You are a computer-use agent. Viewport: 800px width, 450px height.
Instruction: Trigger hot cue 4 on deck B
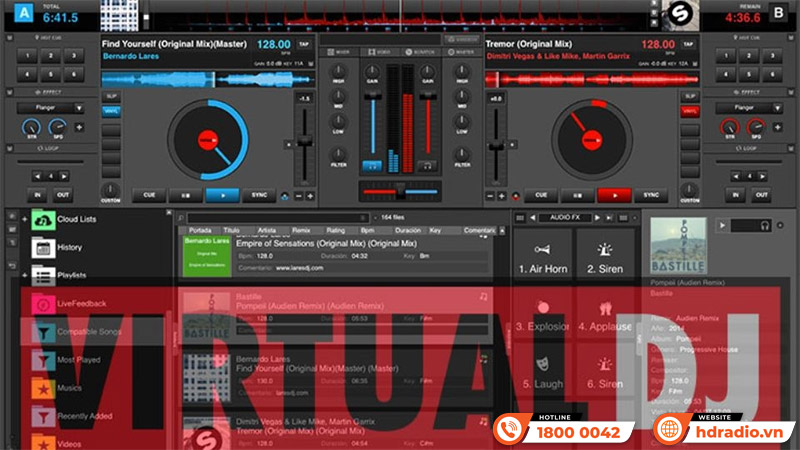pyautogui.click(x=725, y=74)
